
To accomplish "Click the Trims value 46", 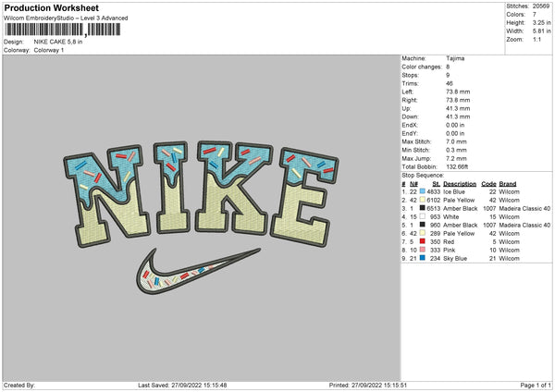I will tap(450, 83).
